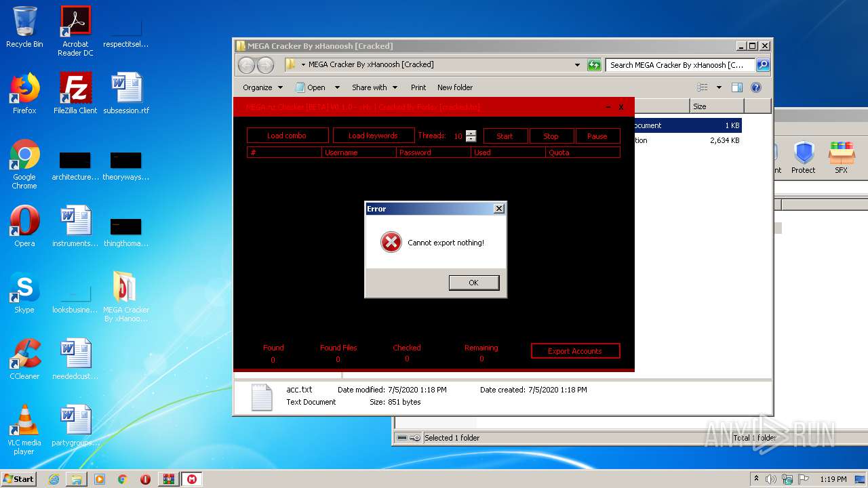Click New folder in the Explorer toolbar

click(x=455, y=87)
